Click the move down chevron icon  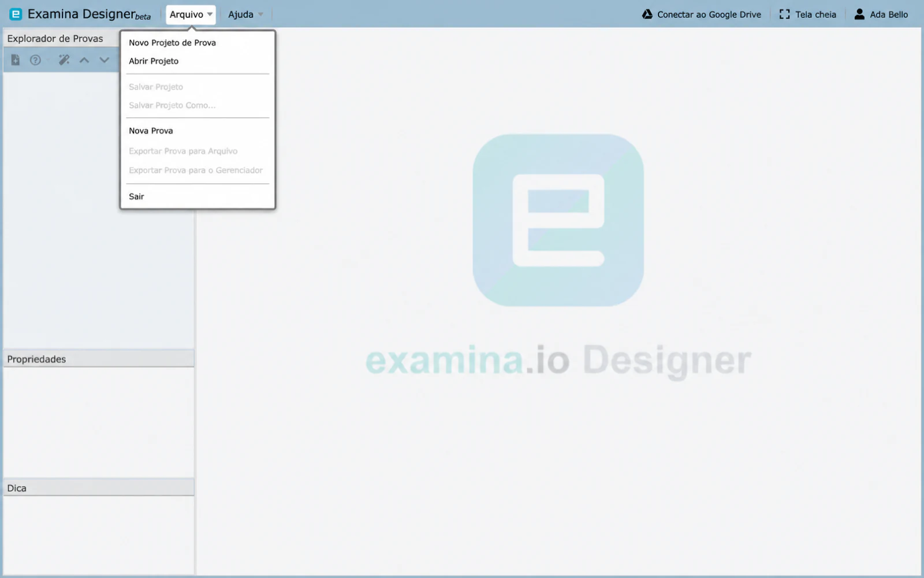(x=105, y=60)
